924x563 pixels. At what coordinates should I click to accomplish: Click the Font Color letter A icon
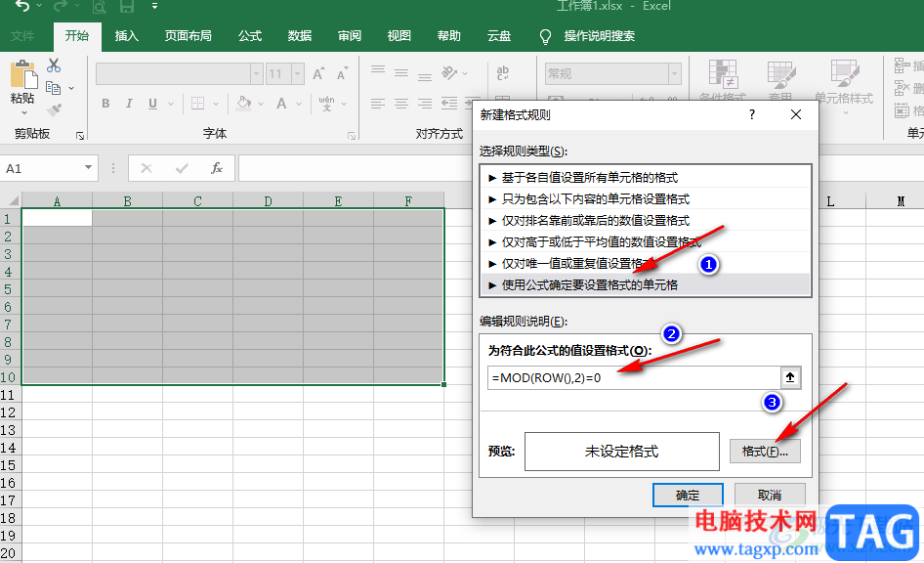tap(281, 104)
